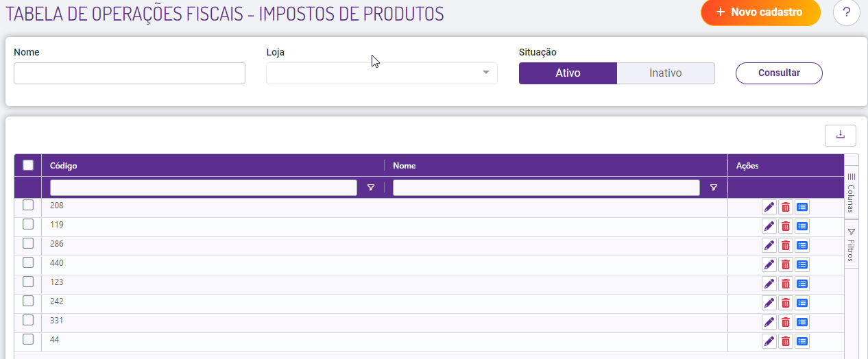The image size is (868, 359).
Task: Check the checkbox for row 123
Action: pyautogui.click(x=28, y=282)
